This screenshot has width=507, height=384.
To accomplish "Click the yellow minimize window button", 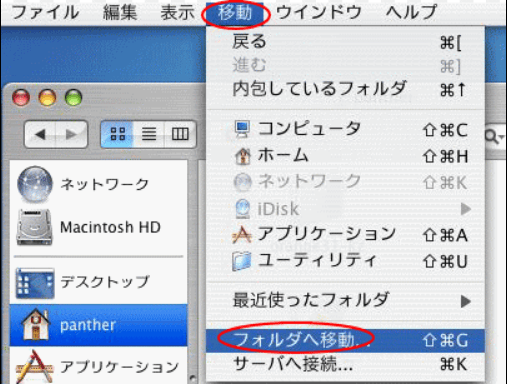I will (47, 98).
